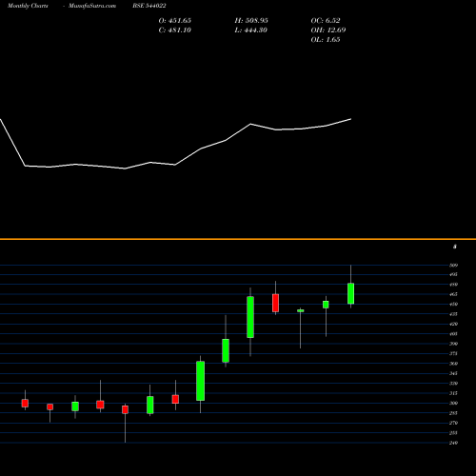This screenshot has width=476, height=476.
Task: Click the "OH: 12.69" reading
Action: click(x=328, y=30)
